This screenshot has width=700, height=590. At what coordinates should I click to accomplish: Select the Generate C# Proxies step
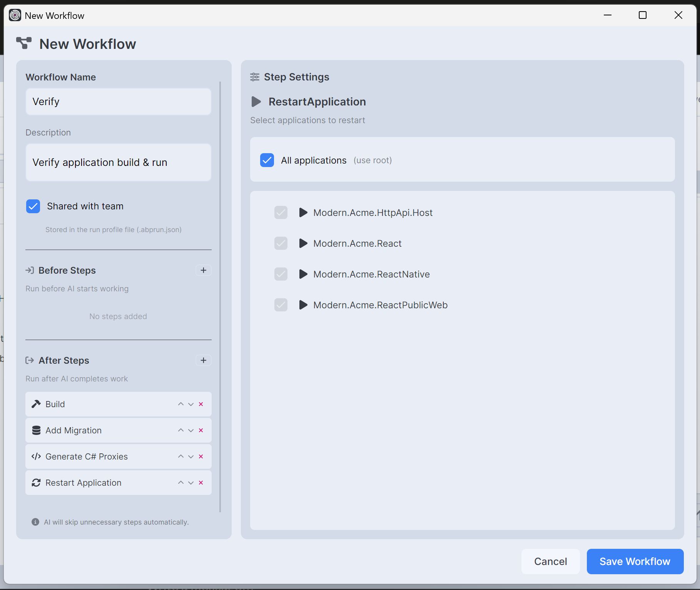[119, 456]
